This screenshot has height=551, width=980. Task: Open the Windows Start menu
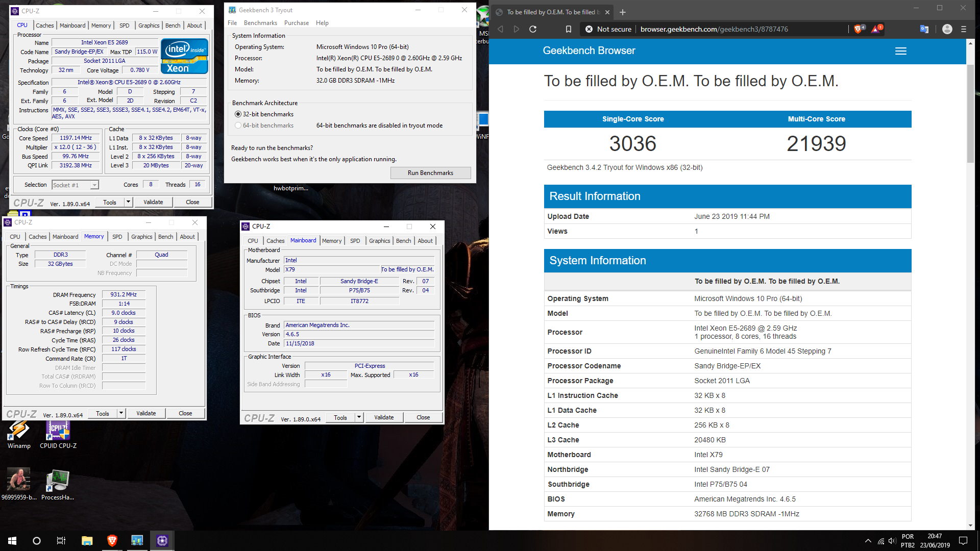[x=12, y=541]
